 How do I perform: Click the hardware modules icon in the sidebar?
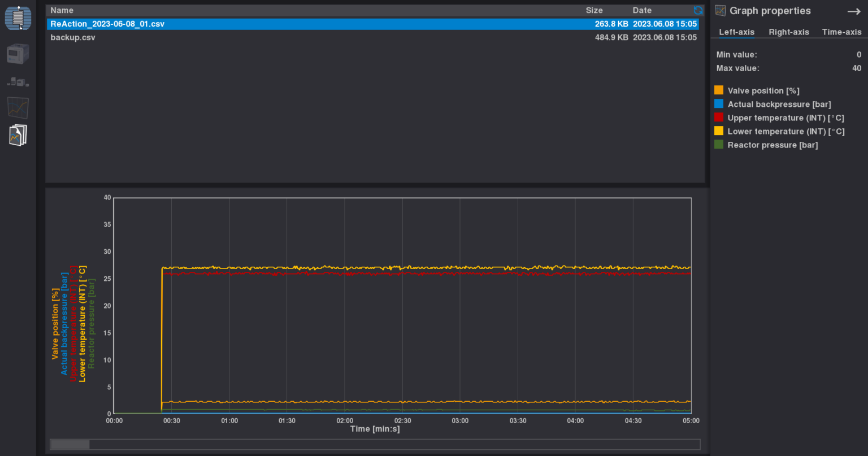[18, 81]
